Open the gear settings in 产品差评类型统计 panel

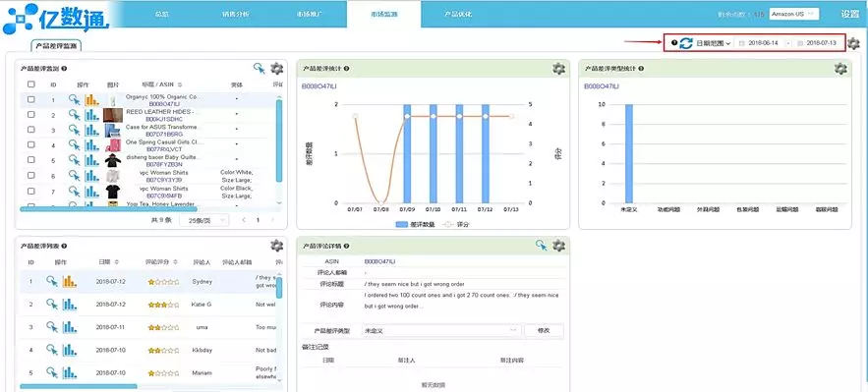click(x=840, y=69)
